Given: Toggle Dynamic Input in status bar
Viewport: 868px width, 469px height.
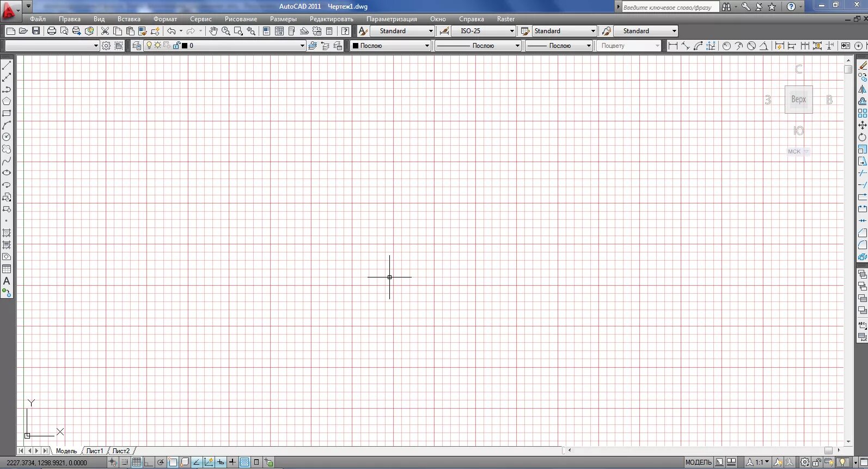Looking at the screenshot, I should click(221, 462).
